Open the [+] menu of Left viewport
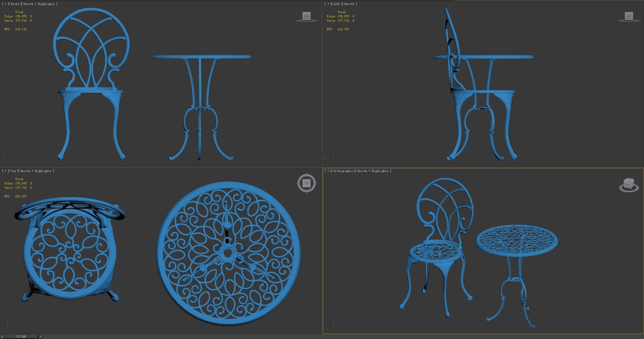 [328, 4]
